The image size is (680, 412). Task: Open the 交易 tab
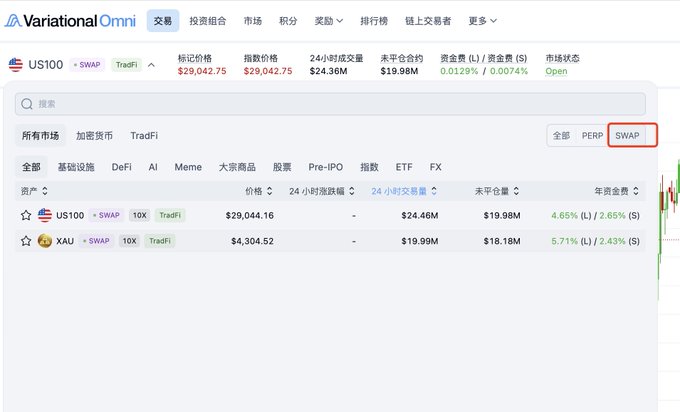(163, 21)
